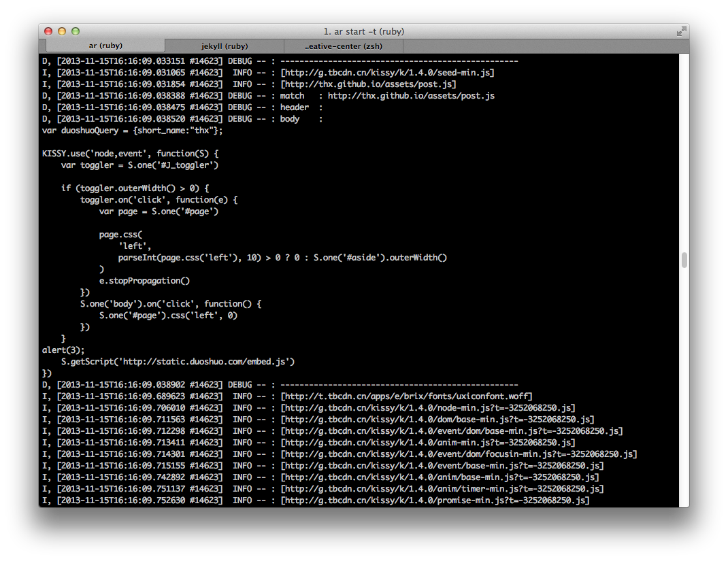This screenshot has width=728, height=561.
Task: Click the S.getScript duoshuo embed.js line
Action: (178, 362)
